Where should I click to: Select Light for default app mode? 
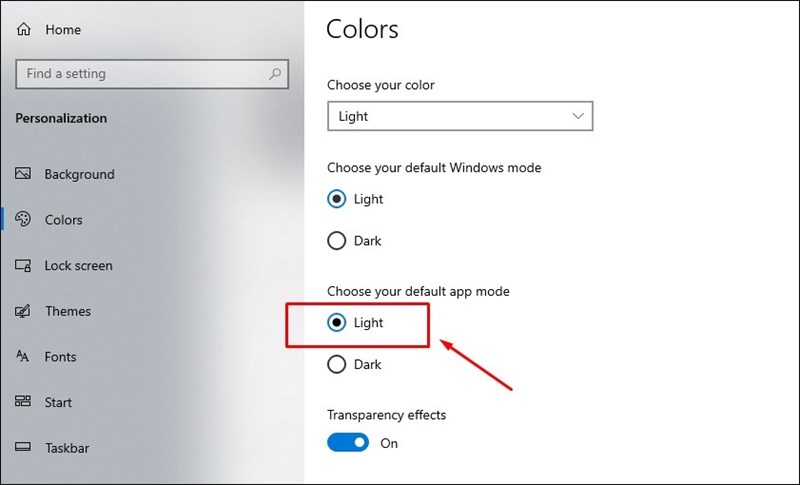click(337, 323)
